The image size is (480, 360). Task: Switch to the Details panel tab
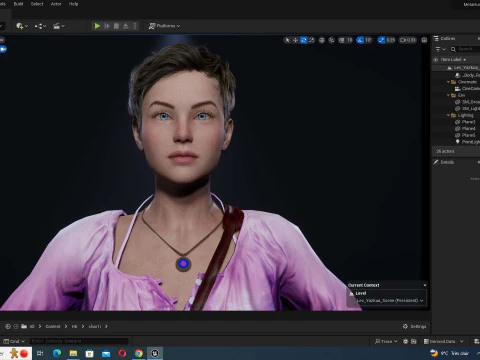pos(444,162)
